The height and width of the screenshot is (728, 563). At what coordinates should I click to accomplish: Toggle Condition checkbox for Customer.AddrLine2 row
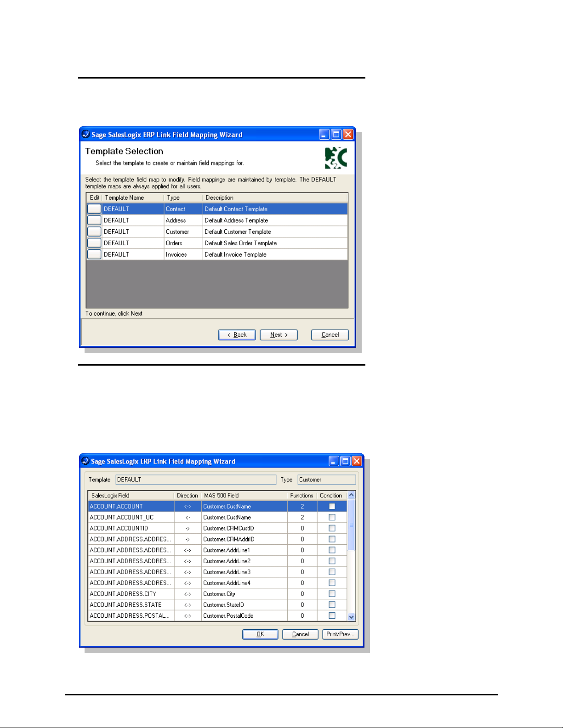click(x=332, y=561)
